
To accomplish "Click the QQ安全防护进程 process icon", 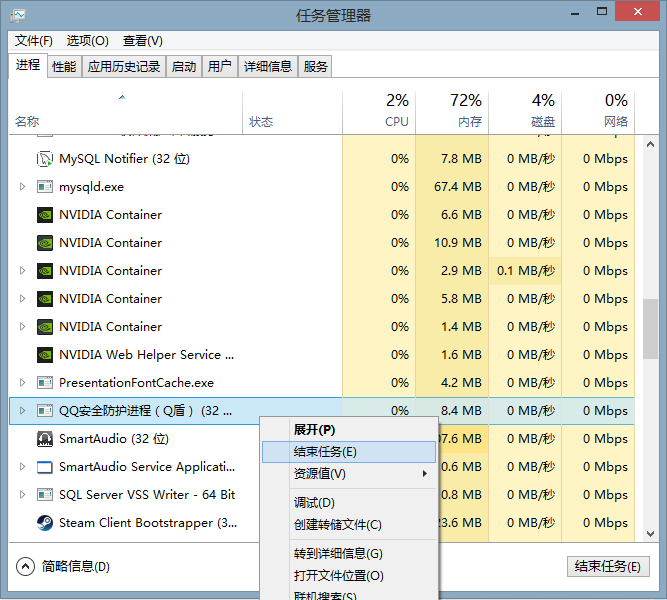I will click(45, 411).
